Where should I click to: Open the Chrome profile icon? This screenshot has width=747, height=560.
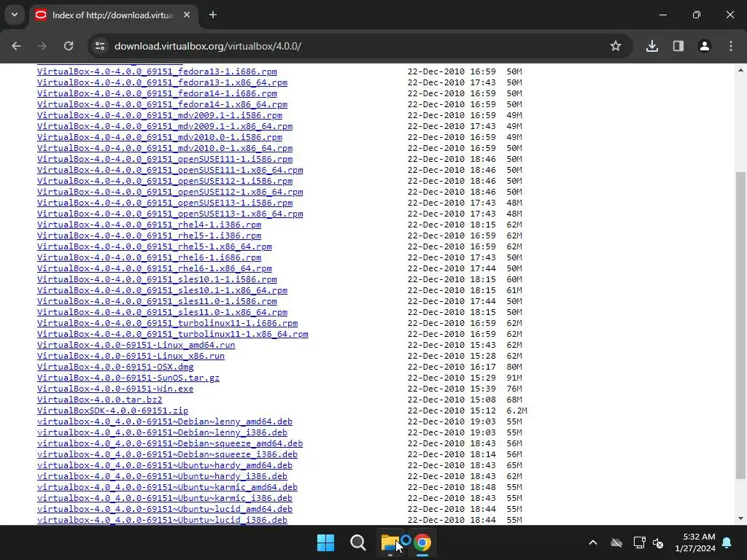[x=705, y=46]
